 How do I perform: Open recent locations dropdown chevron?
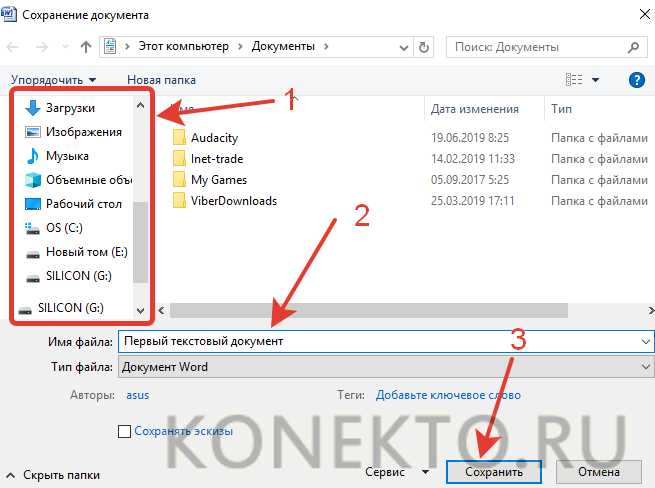[65, 47]
